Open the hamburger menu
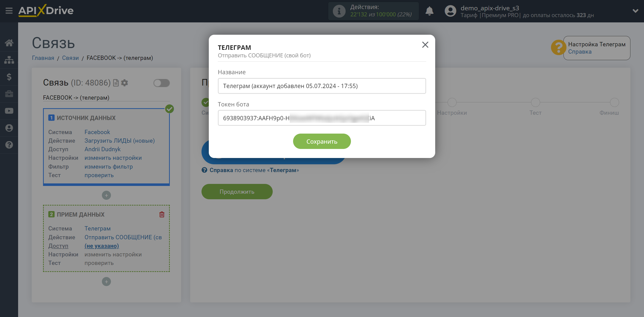 pyautogui.click(x=9, y=11)
